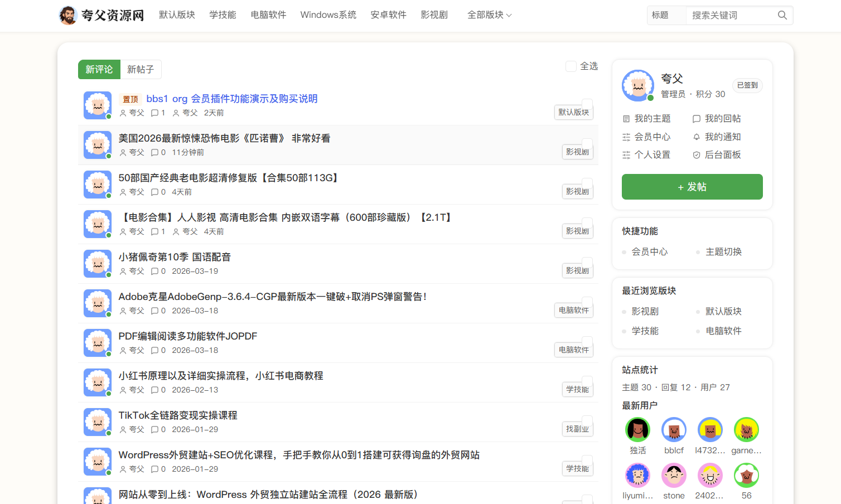This screenshot has width=841, height=504.
Task: Click the 已签到 check-in button
Action: point(747,85)
